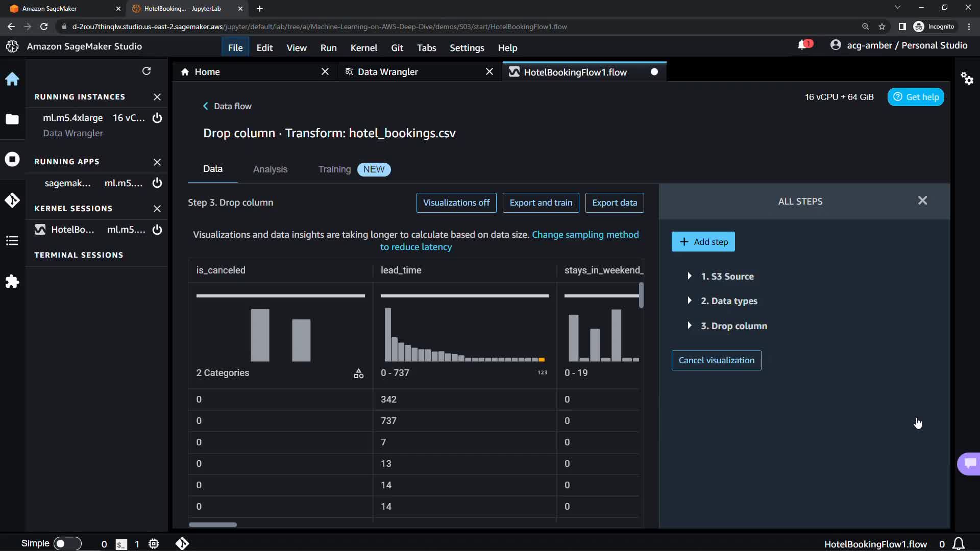Click the horizontal scrollbar under data table
Image resolution: width=980 pixels, height=551 pixels.
tap(213, 524)
